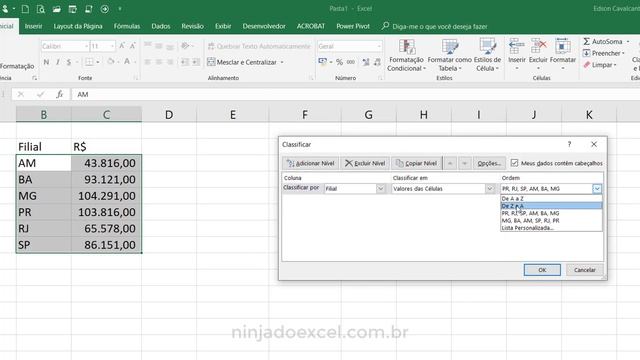Open the Classificar por Filial dropdown
Image resolution: width=640 pixels, height=360 pixels.
click(x=380, y=189)
